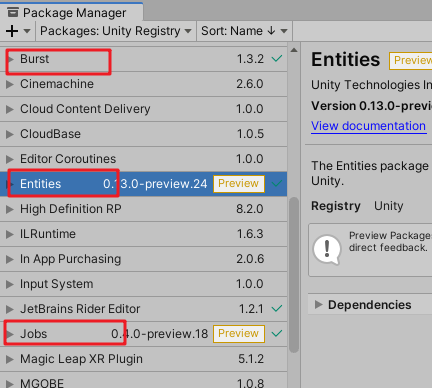
Task: Click the scroll up arrow of package list
Action: tap(294, 50)
